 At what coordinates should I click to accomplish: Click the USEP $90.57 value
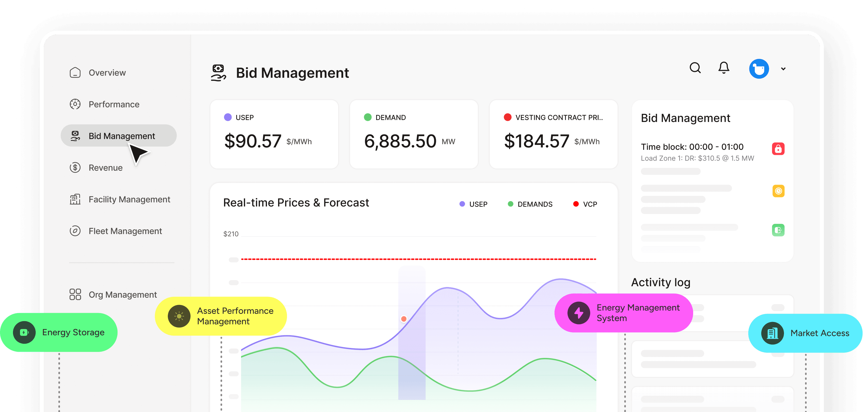point(253,141)
